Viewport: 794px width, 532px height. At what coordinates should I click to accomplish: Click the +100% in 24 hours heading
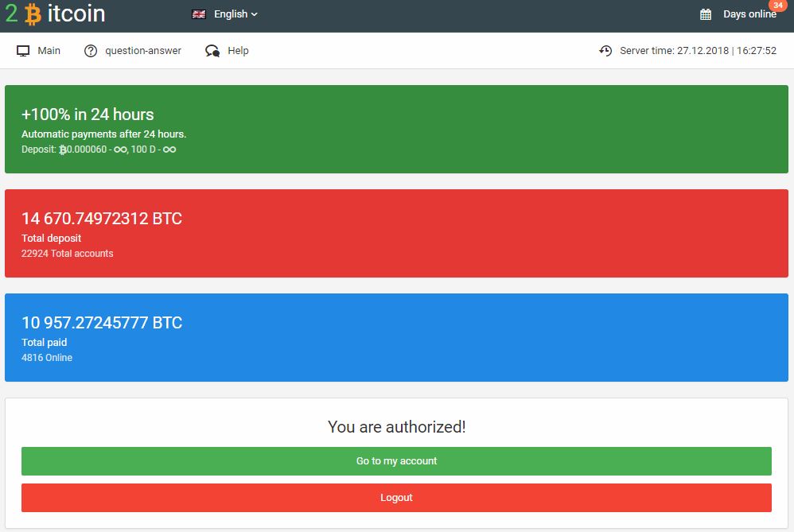(x=88, y=115)
